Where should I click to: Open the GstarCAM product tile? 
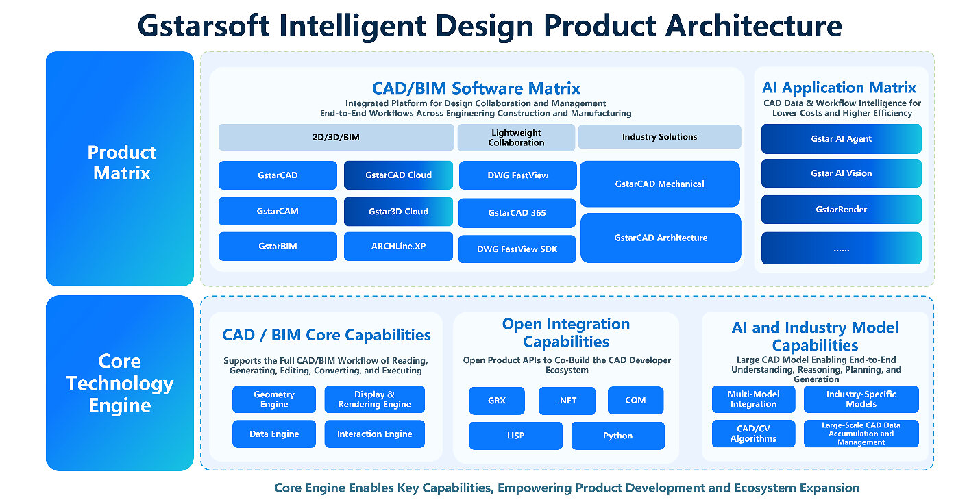pos(278,211)
